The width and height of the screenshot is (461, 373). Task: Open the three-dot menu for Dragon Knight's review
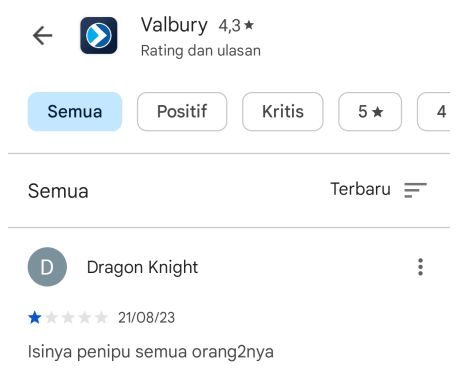tap(420, 267)
